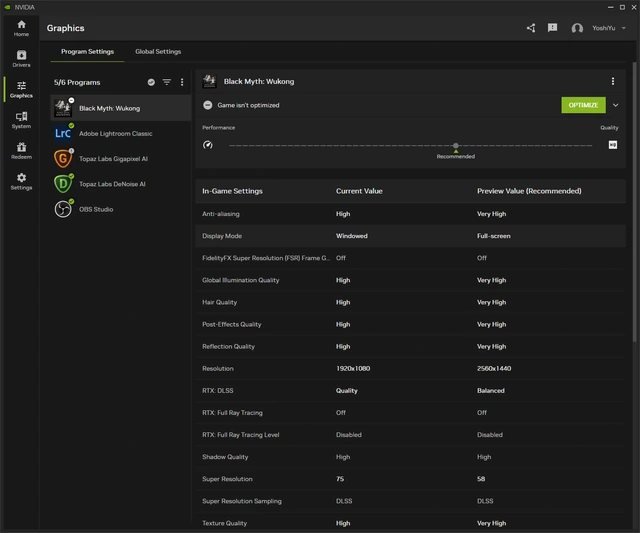The height and width of the screenshot is (533, 640).
Task: Click the share icon in header
Action: point(531,28)
